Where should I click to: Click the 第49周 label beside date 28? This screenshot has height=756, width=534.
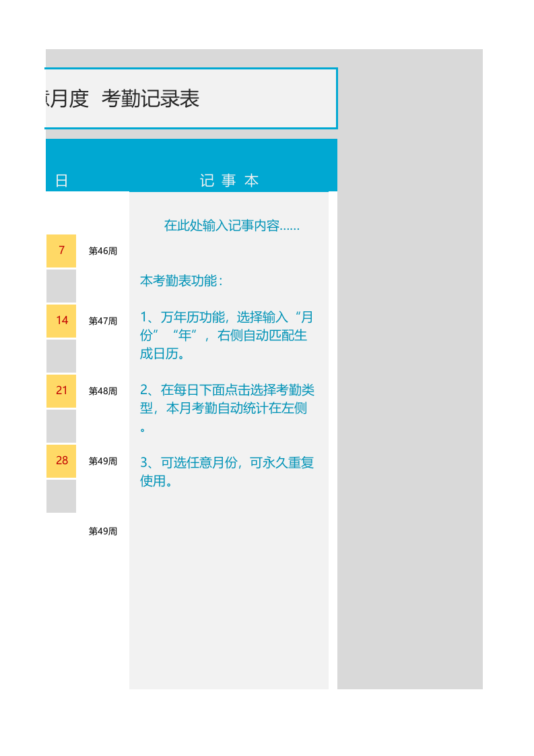point(102,462)
